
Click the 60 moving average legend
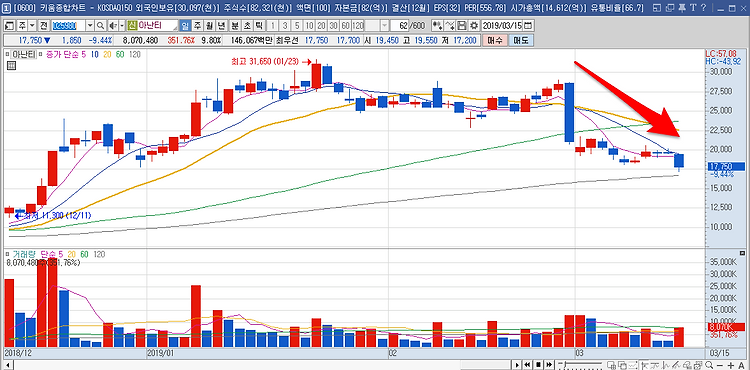[x=119, y=54]
